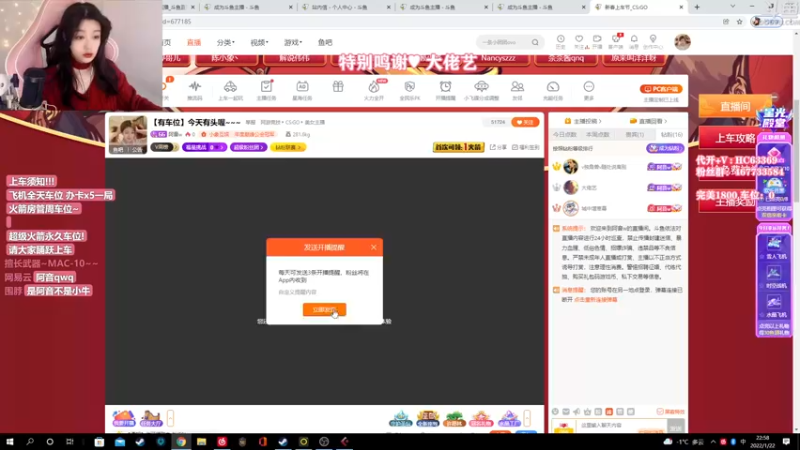
Task: Open Chrome from the taskbar
Action: [181, 442]
